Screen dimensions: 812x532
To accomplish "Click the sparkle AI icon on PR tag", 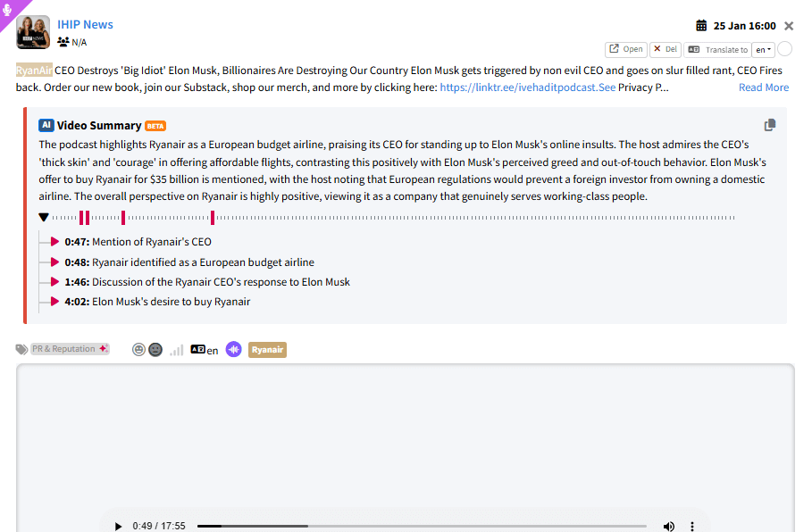I will point(104,348).
